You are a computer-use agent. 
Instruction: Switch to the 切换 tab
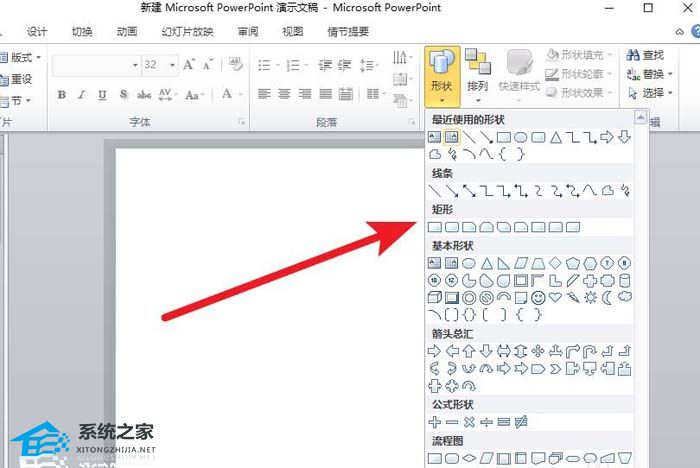coord(82,32)
